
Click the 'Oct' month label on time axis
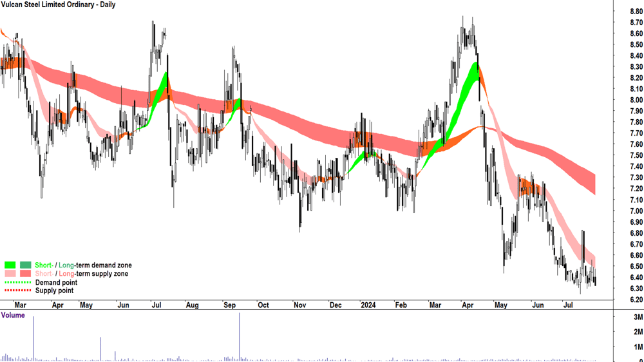(263, 305)
